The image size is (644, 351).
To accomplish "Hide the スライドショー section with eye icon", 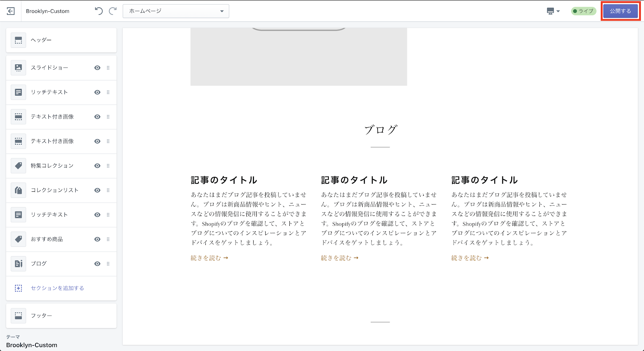I will 97,68.
